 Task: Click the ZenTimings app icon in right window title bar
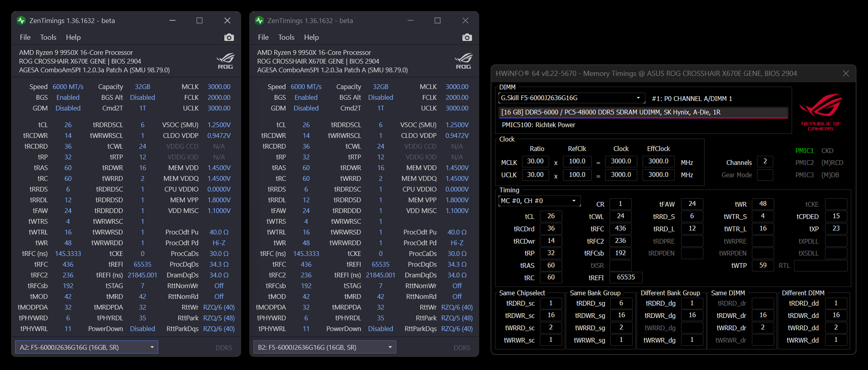(x=259, y=21)
